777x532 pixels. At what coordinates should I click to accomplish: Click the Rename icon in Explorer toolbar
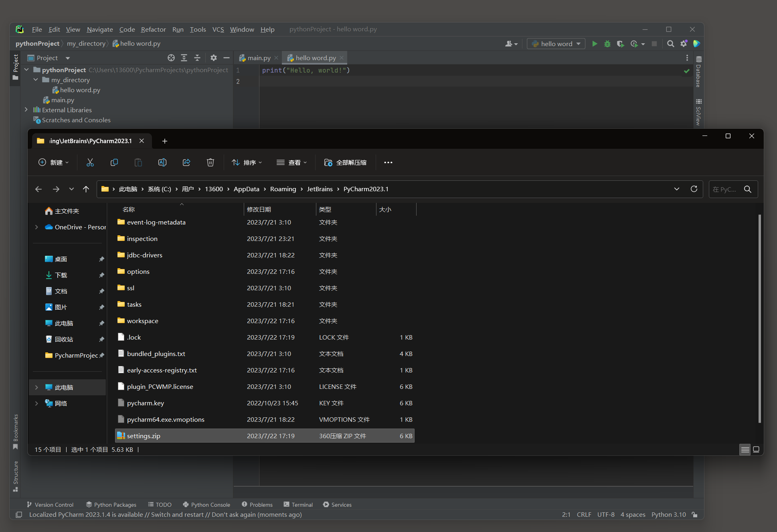[x=162, y=162]
